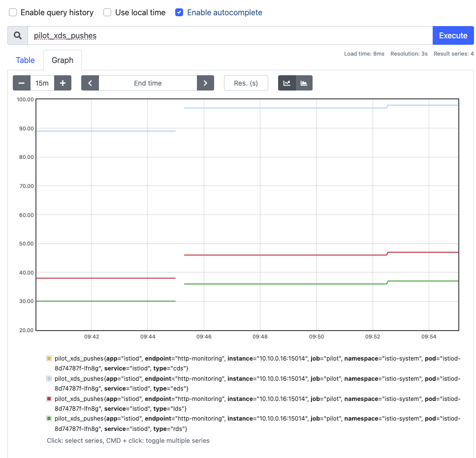Viewport: 476px width, 458px height.
Task: Switch to the stacked area chart view
Action: tap(304, 83)
